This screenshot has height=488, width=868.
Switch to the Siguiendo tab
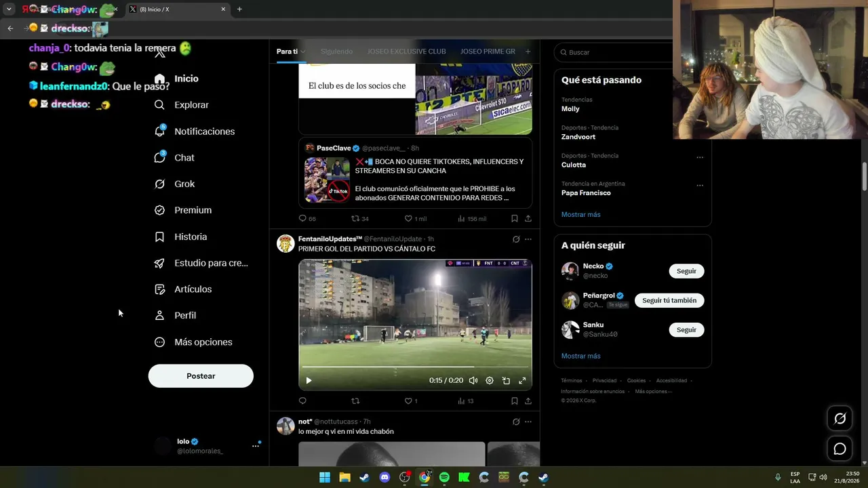click(336, 52)
